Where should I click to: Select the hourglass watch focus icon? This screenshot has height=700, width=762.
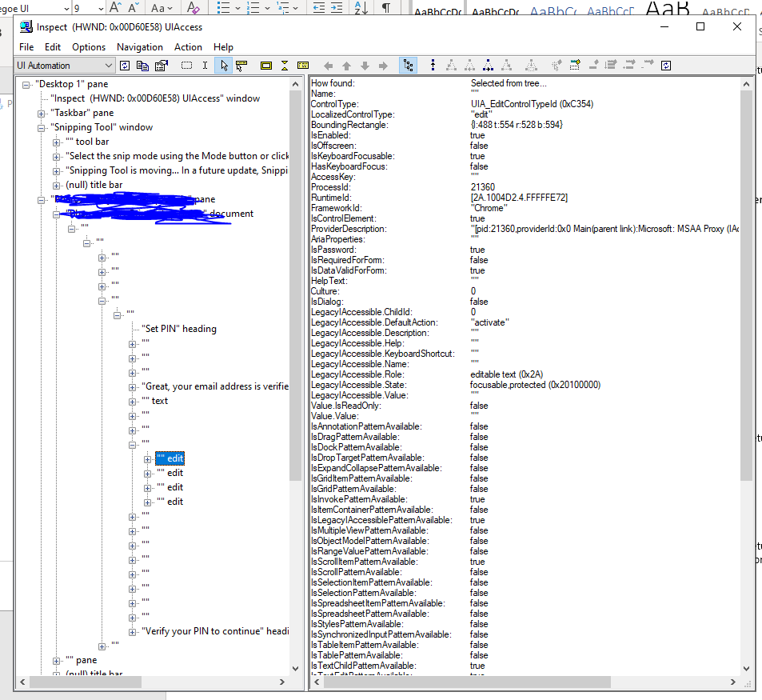tap(285, 66)
